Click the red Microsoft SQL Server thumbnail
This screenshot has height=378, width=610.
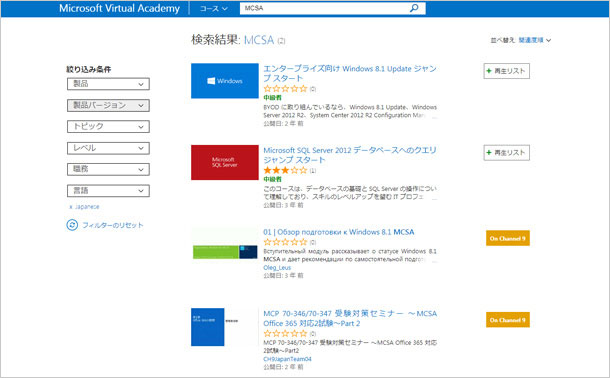pyautogui.click(x=225, y=163)
